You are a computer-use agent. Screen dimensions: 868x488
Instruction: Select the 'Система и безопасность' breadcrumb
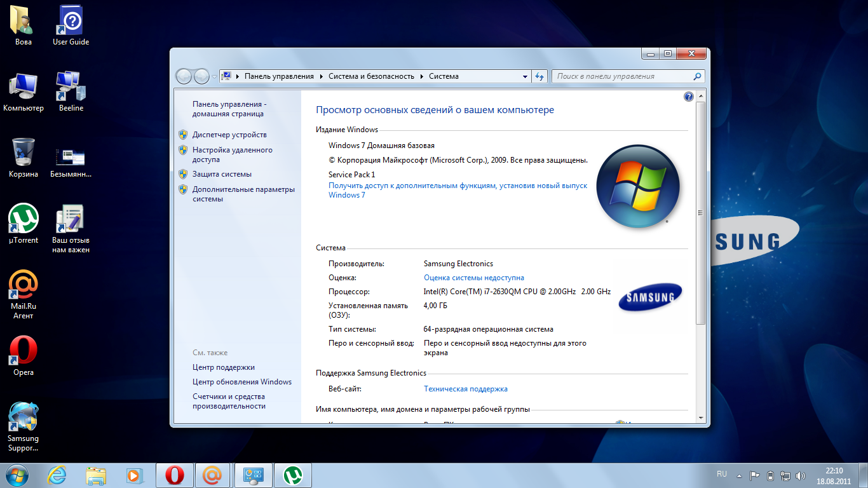370,76
